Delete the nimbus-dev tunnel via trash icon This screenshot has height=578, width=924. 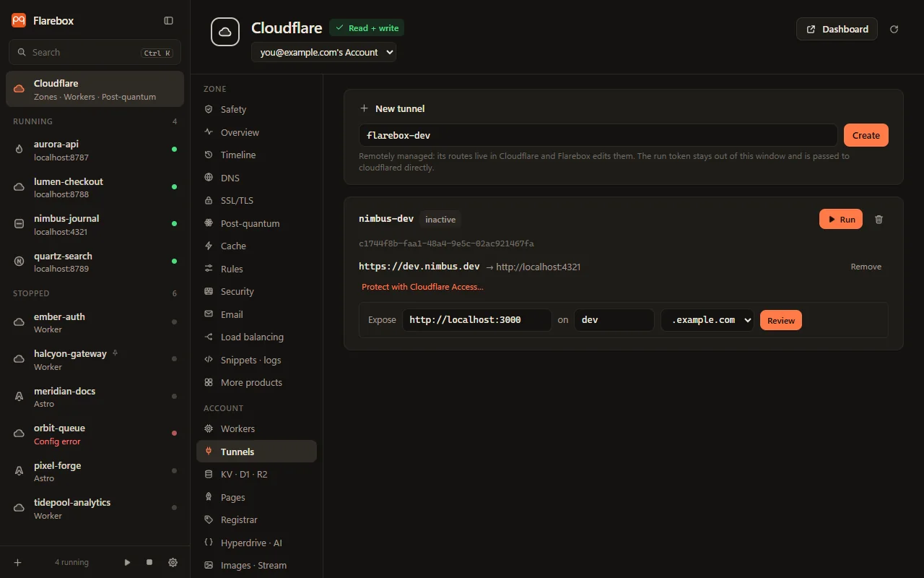click(x=879, y=219)
